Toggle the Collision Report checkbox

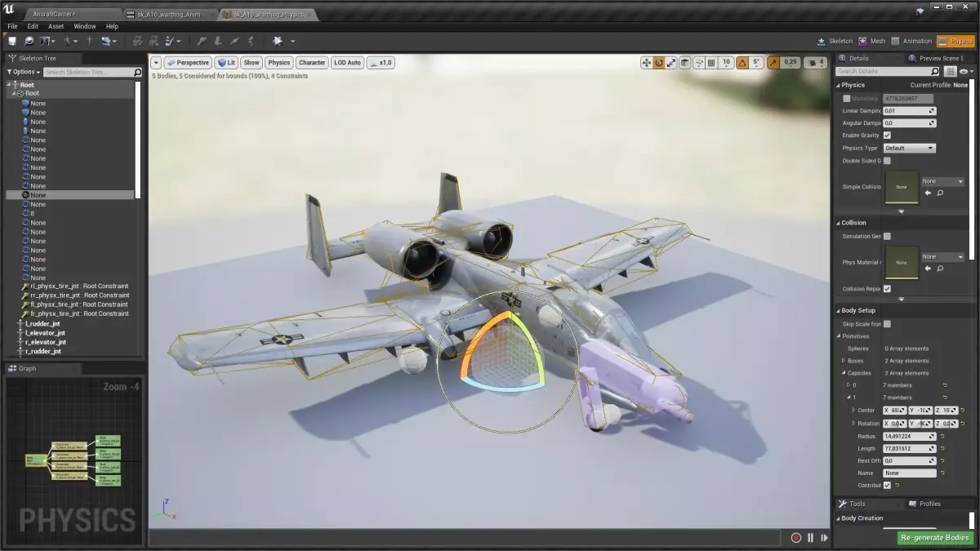887,289
